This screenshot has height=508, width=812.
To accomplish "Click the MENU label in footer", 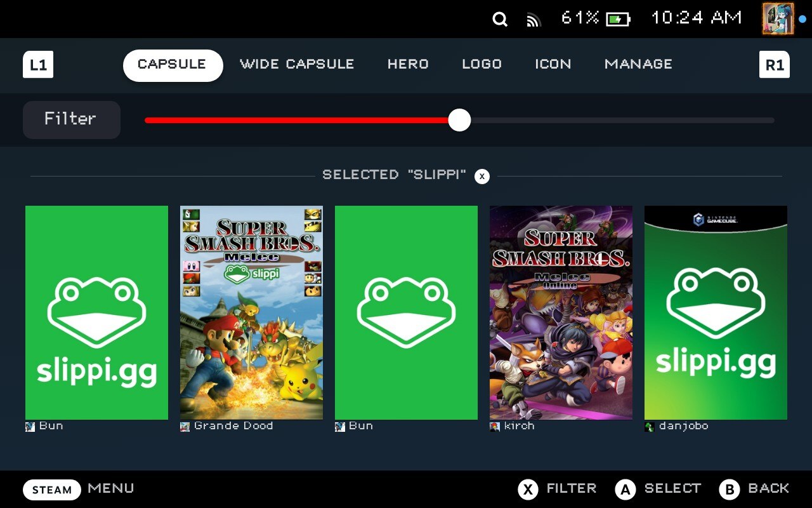I will point(111,488).
